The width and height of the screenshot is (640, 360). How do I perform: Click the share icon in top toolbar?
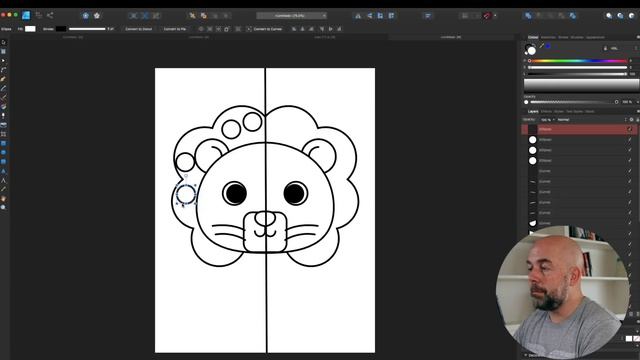(50, 15)
